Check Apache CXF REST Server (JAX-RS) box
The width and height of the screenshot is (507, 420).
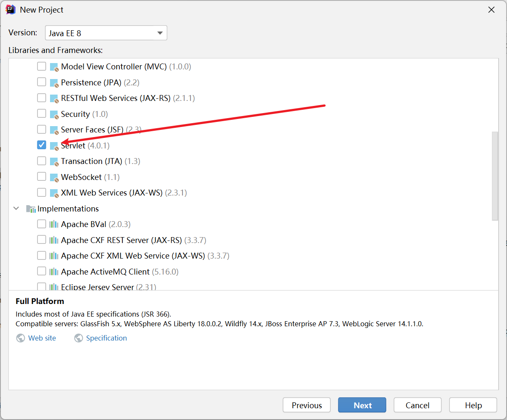pyautogui.click(x=42, y=240)
